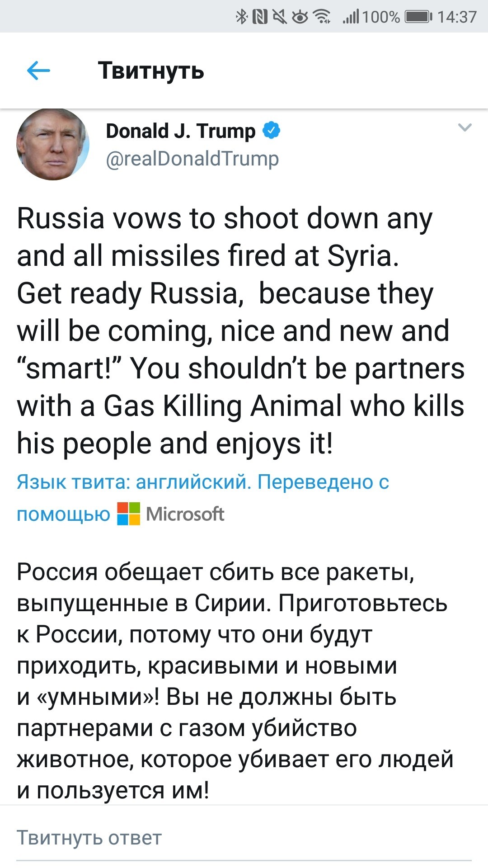Tap the @realDonaldTrump handle
The image size is (488, 868).
click(192, 159)
